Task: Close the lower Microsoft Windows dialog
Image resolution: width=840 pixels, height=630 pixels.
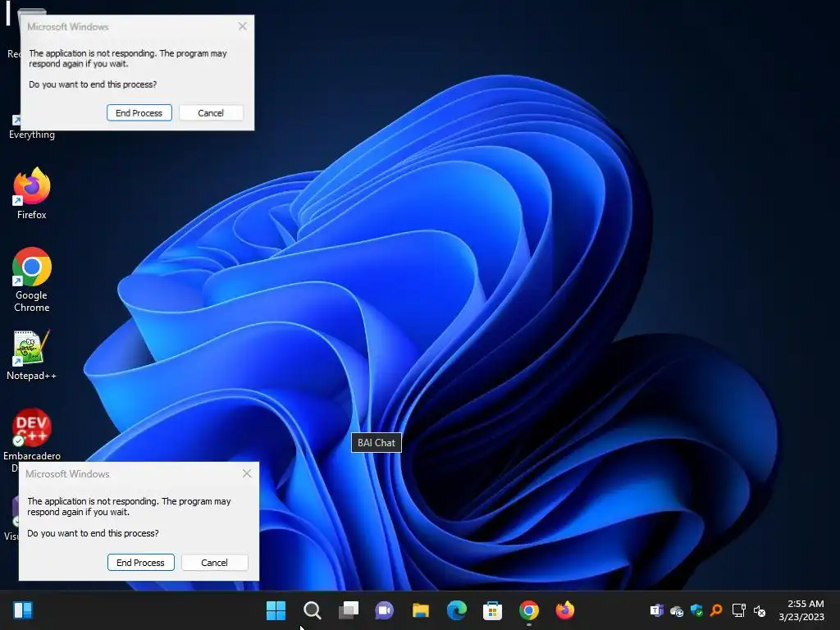Action: click(247, 473)
